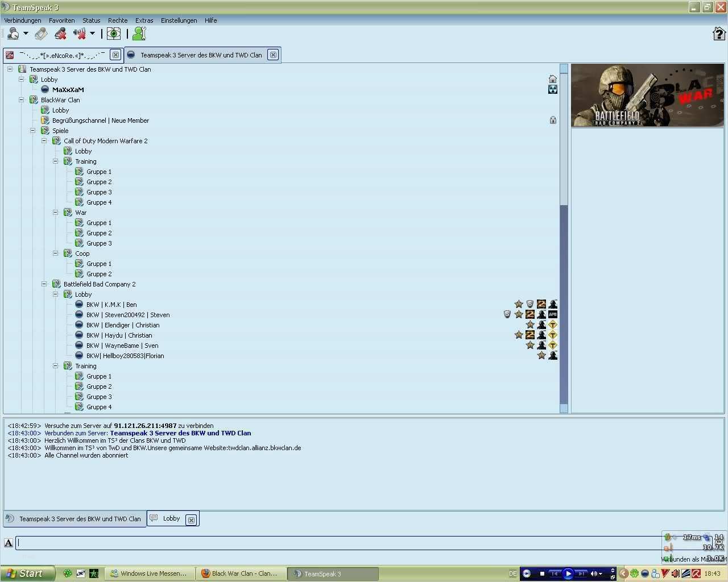Click the channel tree vertical scrollbar

pos(564,238)
